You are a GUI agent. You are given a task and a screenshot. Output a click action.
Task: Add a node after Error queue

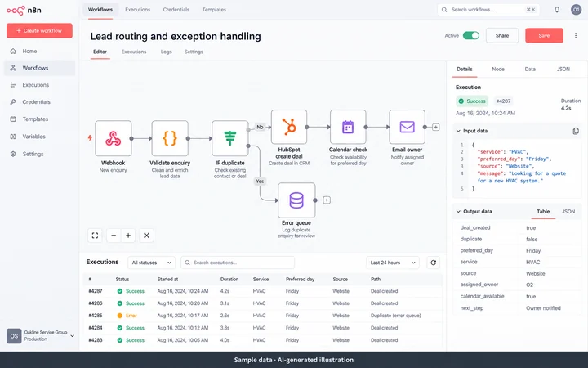tap(327, 200)
